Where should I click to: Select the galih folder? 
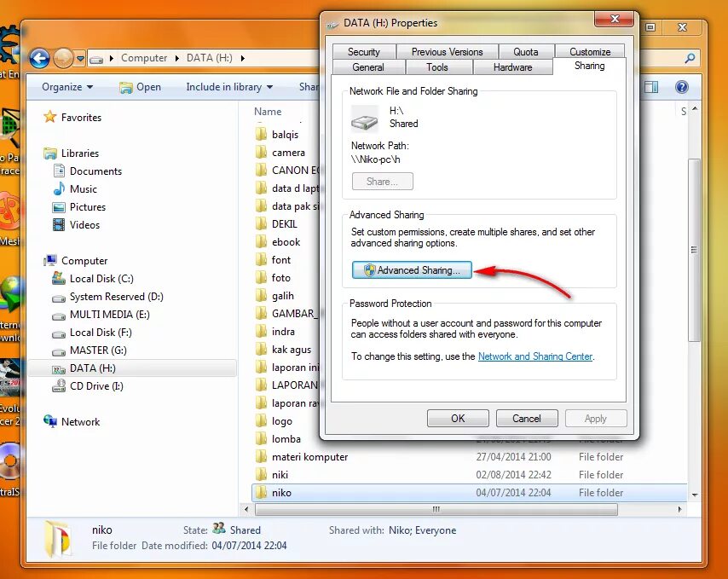pyautogui.click(x=274, y=296)
